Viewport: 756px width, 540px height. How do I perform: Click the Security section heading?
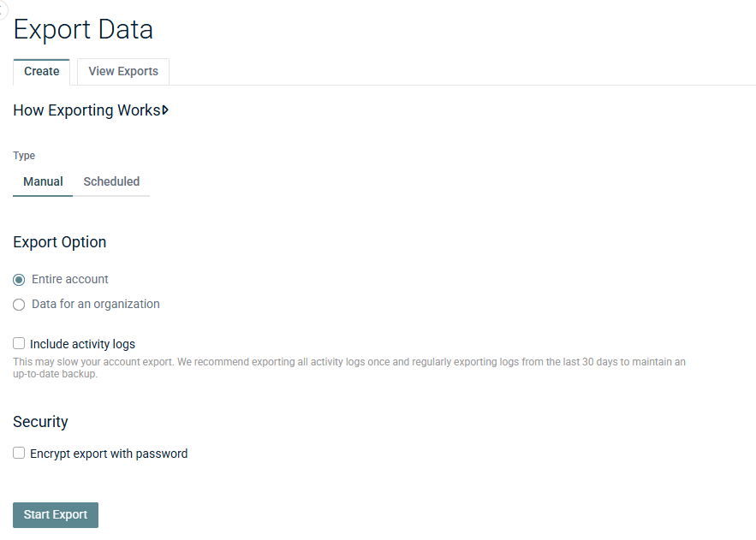40,422
